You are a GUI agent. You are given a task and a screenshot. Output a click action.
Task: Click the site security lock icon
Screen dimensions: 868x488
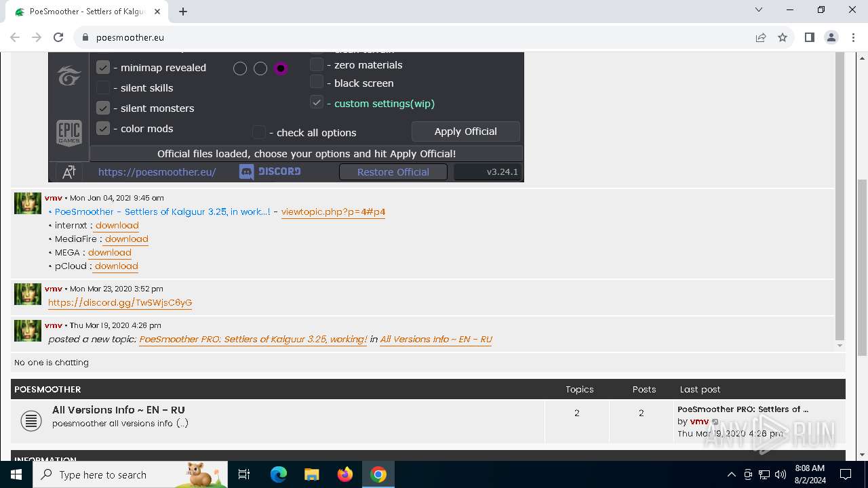[85, 37]
